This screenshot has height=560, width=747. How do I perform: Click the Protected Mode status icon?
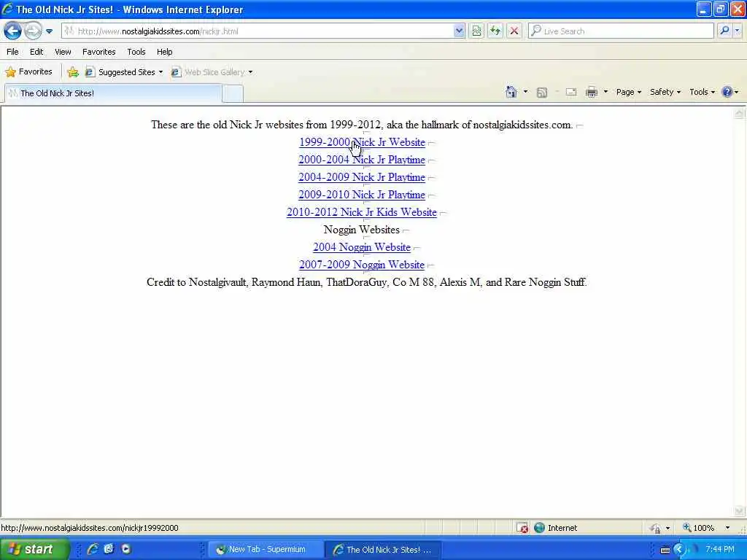tap(656, 528)
